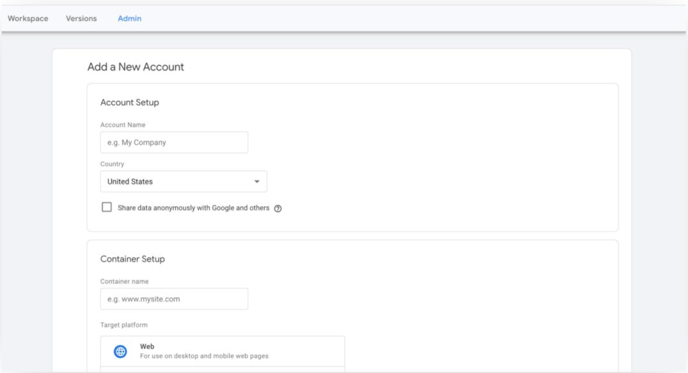The image size is (688, 373).
Task: Switch to the Workspace tab
Action: pyautogui.click(x=28, y=18)
